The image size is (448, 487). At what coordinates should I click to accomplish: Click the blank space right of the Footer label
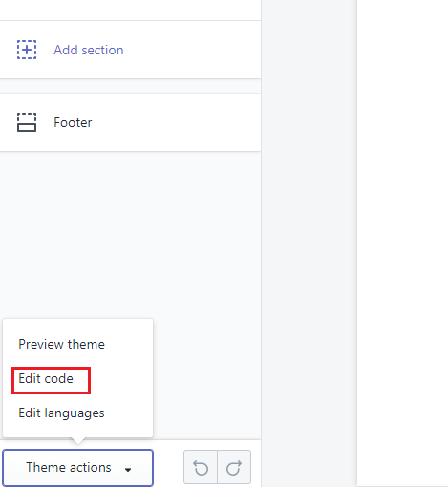point(175,122)
